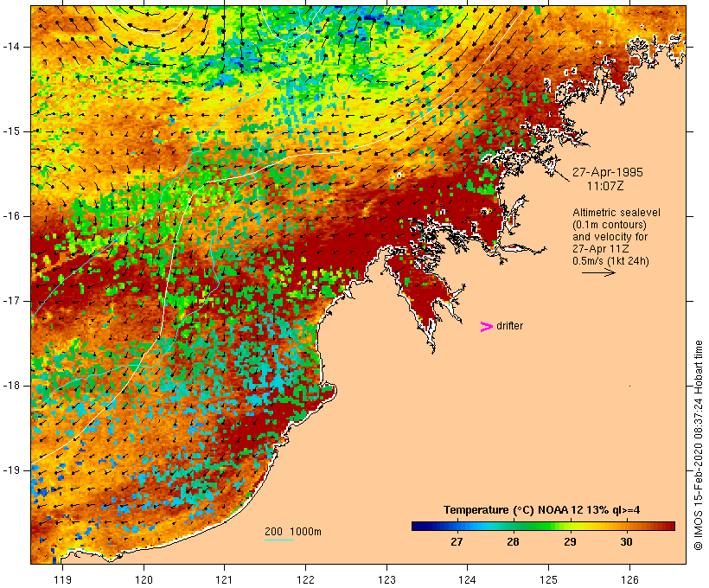Click the '30' tick label on temperature scale
Image resolution: width=709 pixels, height=588 pixels.
click(626, 541)
